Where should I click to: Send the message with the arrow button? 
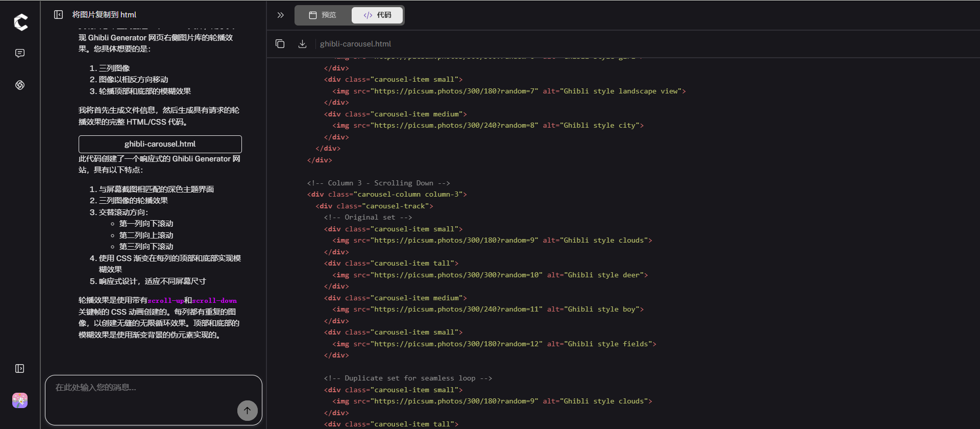pos(247,410)
